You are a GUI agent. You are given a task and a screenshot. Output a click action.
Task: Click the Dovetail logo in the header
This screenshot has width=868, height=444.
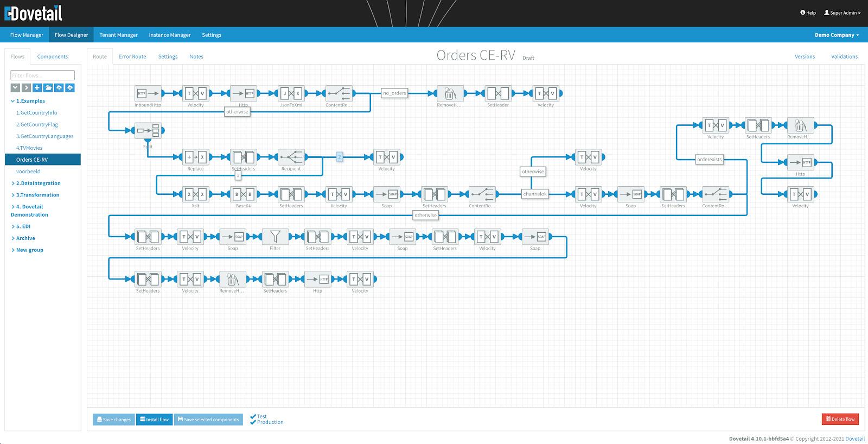pos(33,13)
